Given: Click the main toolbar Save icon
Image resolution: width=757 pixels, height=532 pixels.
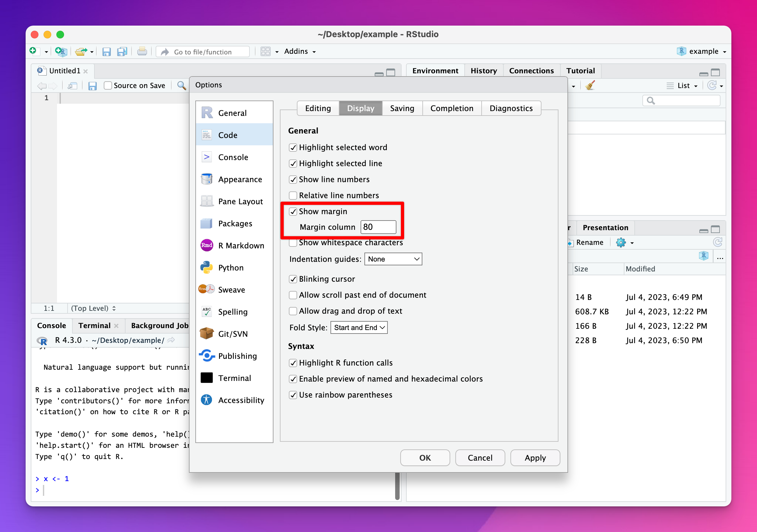Looking at the screenshot, I should pos(106,52).
